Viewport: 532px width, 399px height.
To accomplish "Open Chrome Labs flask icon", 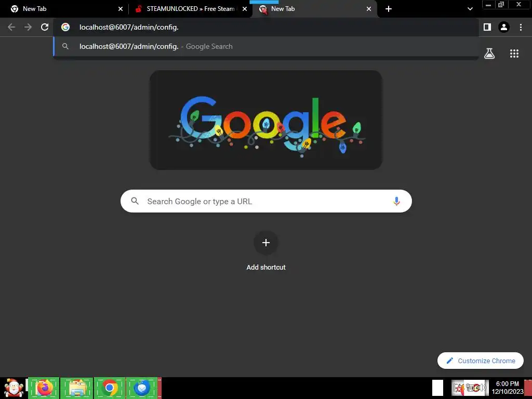I will pos(489,54).
